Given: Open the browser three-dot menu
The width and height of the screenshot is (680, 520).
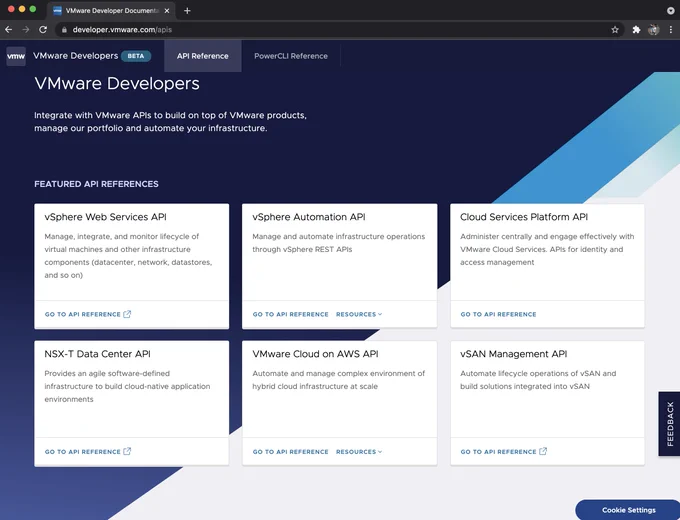Looking at the screenshot, I should click(671, 30).
